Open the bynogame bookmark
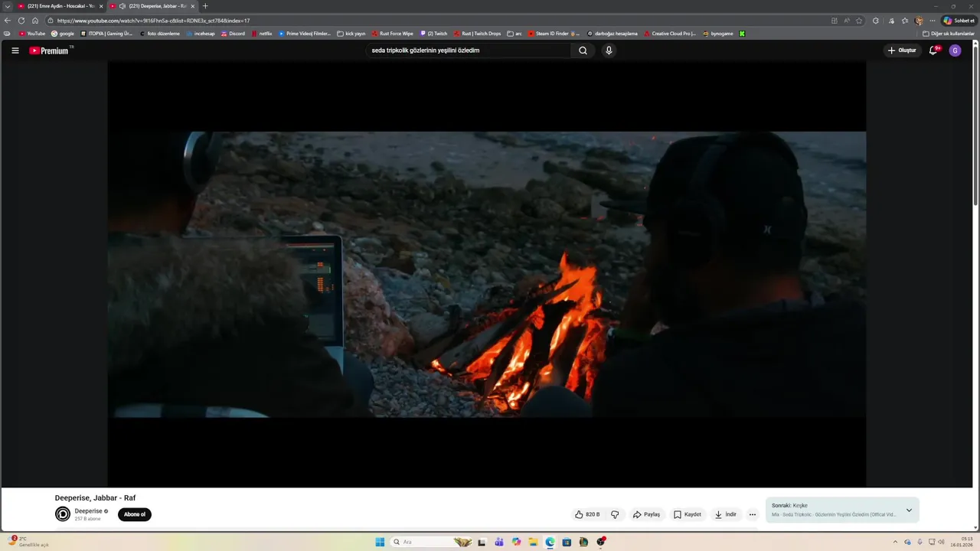The image size is (980, 551). click(x=717, y=34)
